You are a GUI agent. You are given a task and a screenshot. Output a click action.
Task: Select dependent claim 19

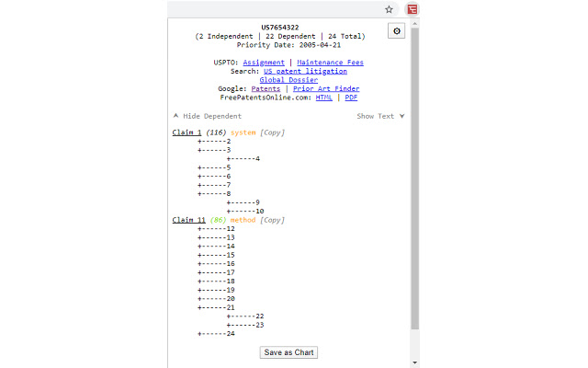click(231, 290)
